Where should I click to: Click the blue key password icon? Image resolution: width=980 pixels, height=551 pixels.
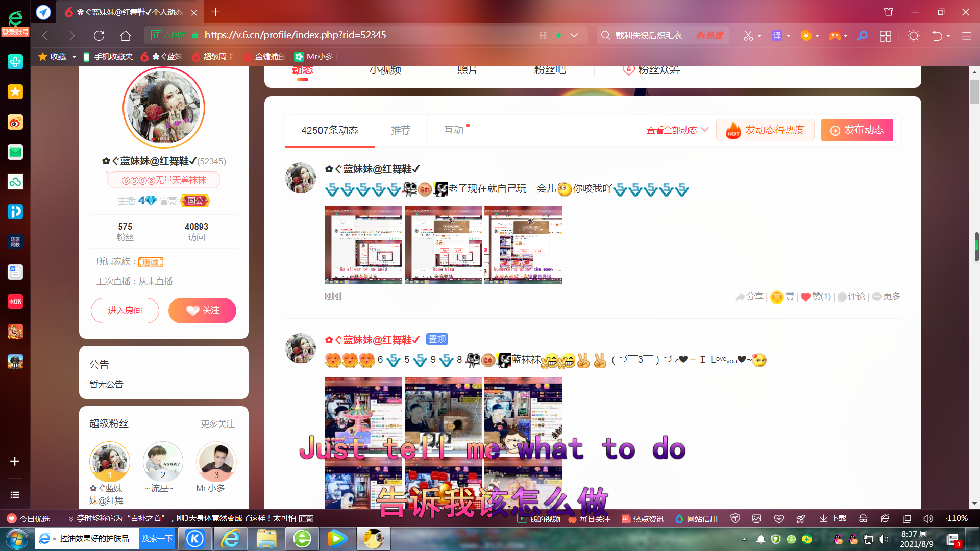(x=862, y=36)
